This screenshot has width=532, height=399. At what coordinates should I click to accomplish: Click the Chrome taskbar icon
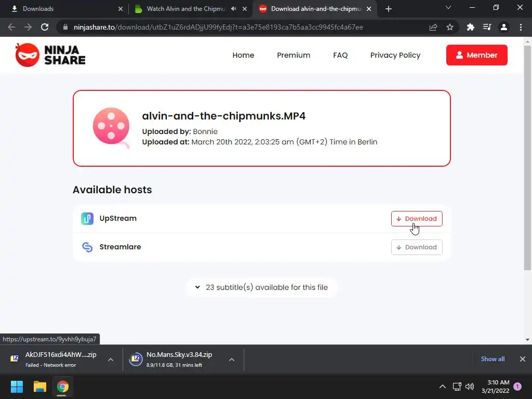[62, 387]
